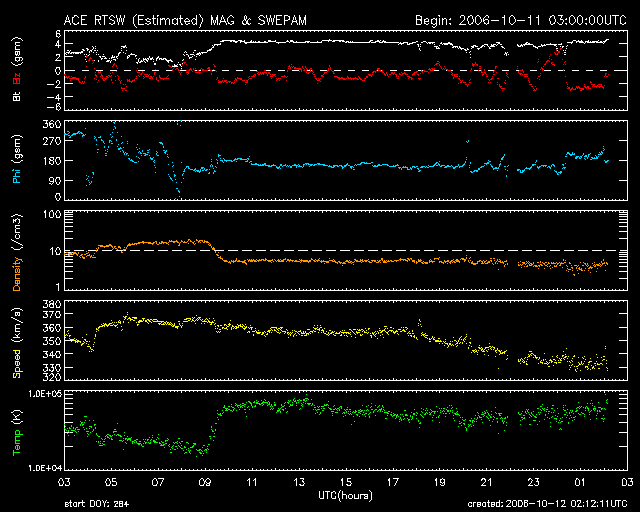Click the '320' tick on Speed axis
Image resolution: width=640 pixels, height=512 pixels.
click(52, 377)
